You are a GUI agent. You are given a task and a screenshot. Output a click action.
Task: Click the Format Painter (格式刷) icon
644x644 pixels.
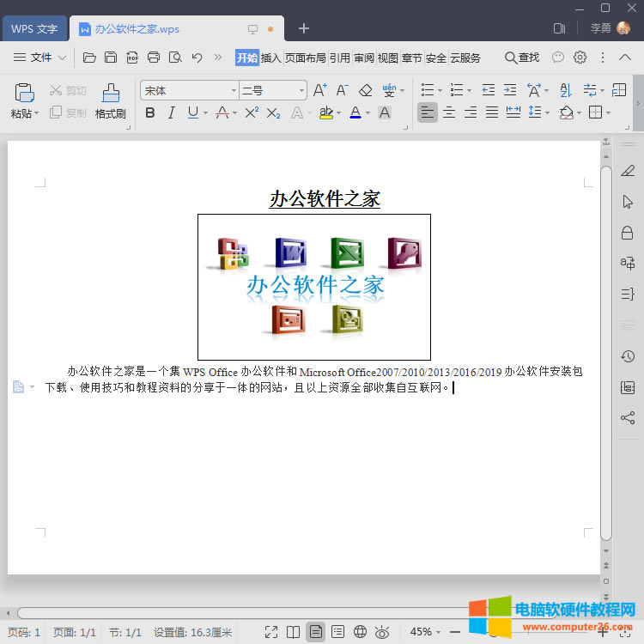(x=111, y=94)
